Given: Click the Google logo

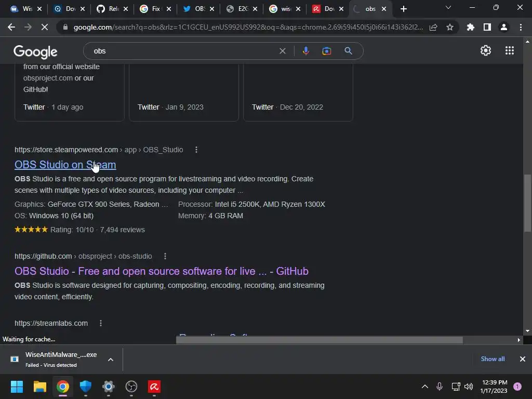Looking at the screenshot, I should point(35,51).
